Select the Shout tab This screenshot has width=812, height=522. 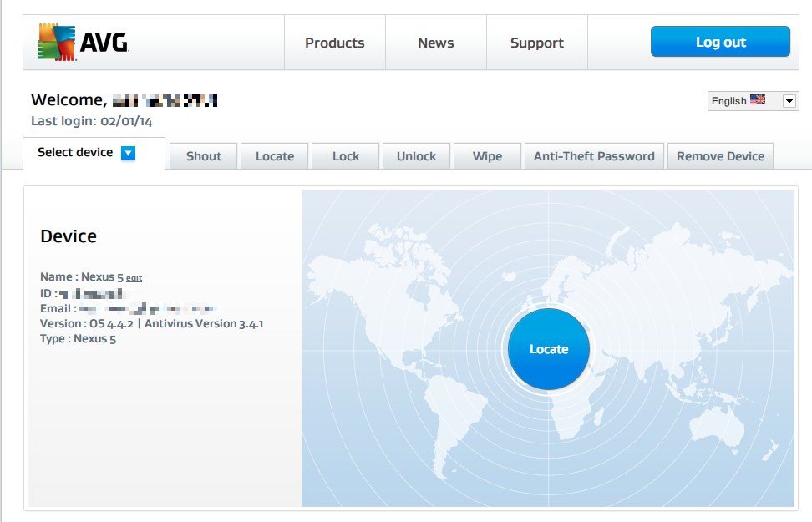click(x=204, y=156)
